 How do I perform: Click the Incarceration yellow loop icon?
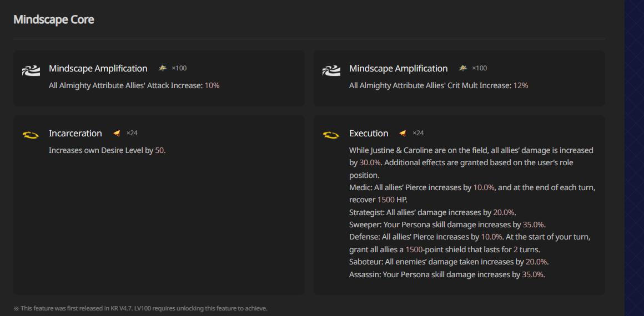click(31, 135)
